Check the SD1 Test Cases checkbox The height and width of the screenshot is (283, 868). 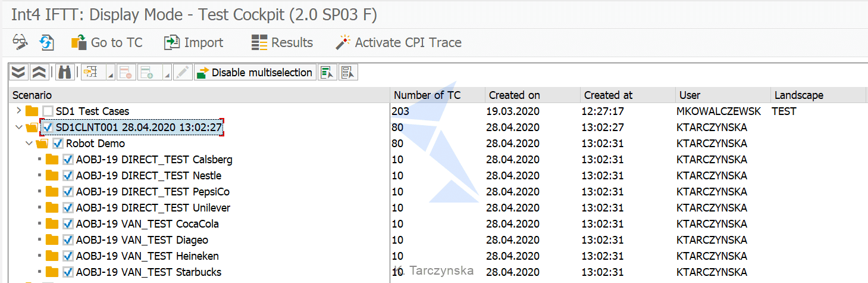point(48,111)
